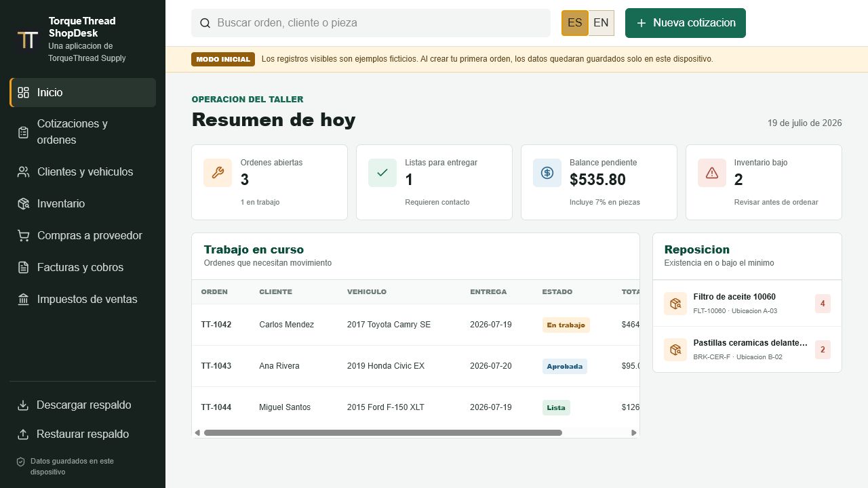Click the VEHICULO column header

coord(367,292)
